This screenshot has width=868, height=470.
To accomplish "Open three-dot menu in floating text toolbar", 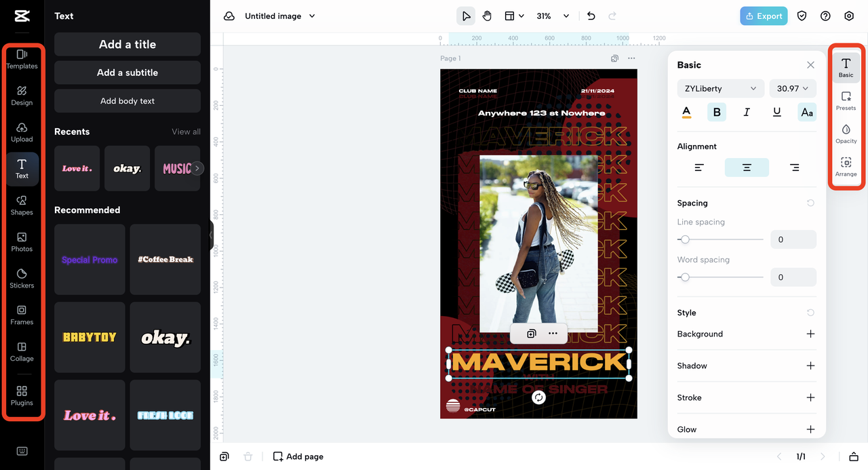I will point(553,333).
